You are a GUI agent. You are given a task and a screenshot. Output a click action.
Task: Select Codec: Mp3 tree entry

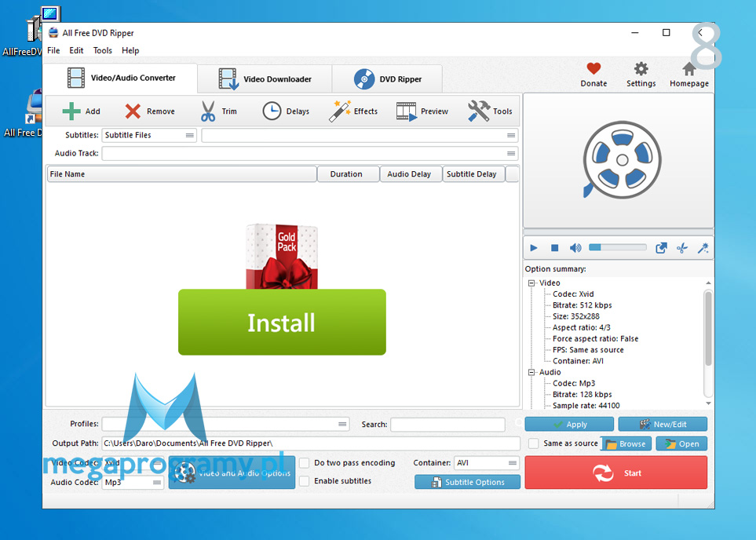(x=574, y=383)
